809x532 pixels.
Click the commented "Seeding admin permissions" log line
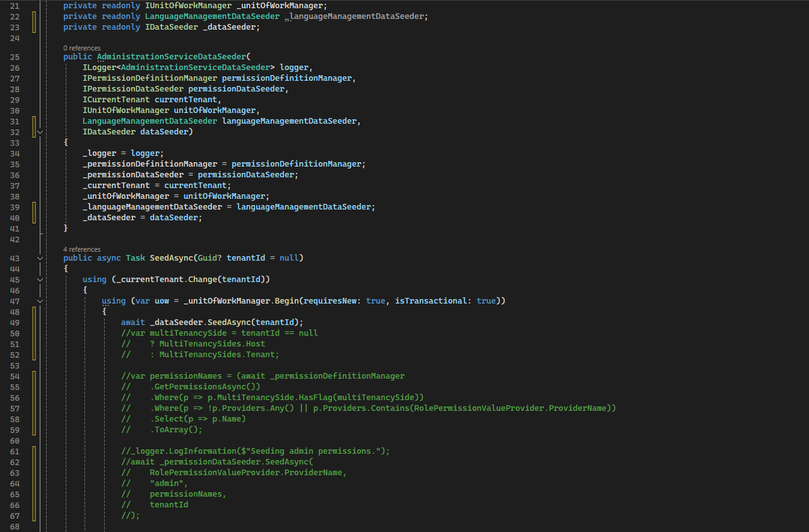256,451
